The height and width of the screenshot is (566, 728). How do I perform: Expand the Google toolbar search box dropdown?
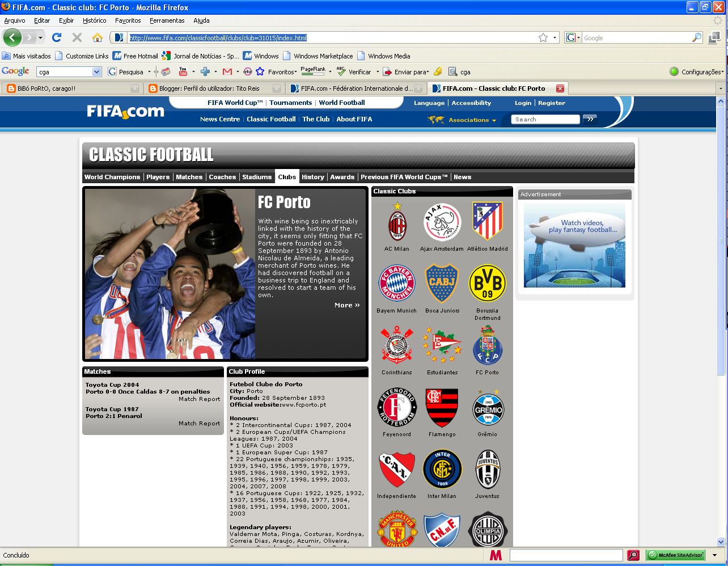tap(96, 71)
